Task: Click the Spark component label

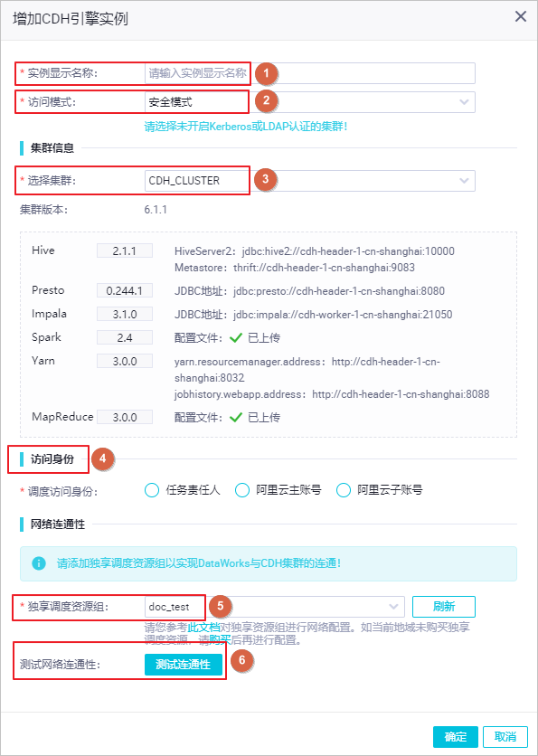Action: pyautogui.click(x=46, y=337)
